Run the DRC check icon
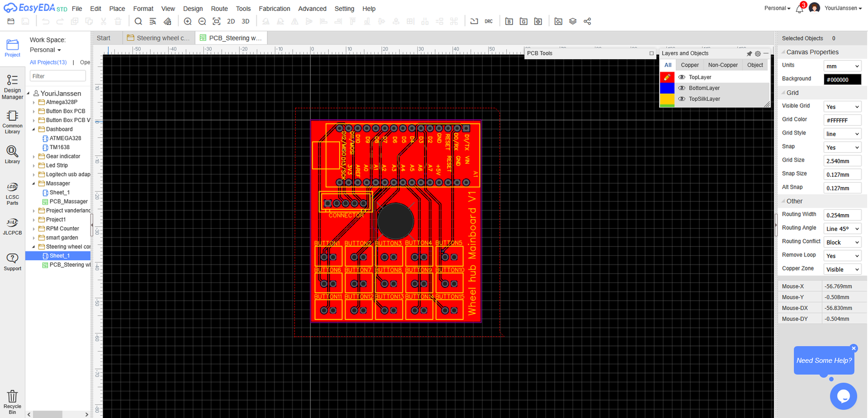868x418 pixels. [489, 22]
